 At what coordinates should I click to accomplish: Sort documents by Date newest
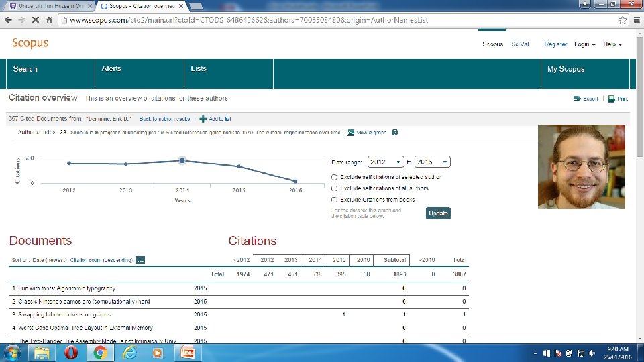click(49, 260)
